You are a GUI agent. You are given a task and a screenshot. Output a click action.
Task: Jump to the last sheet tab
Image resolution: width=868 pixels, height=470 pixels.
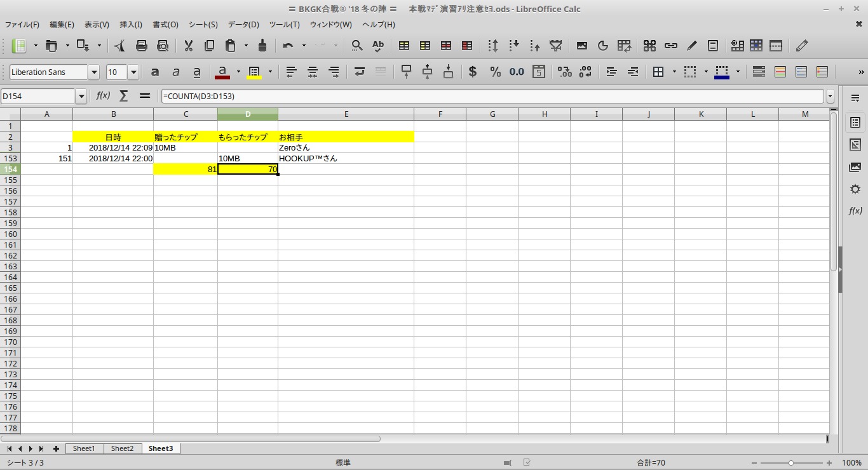(41, 448)
